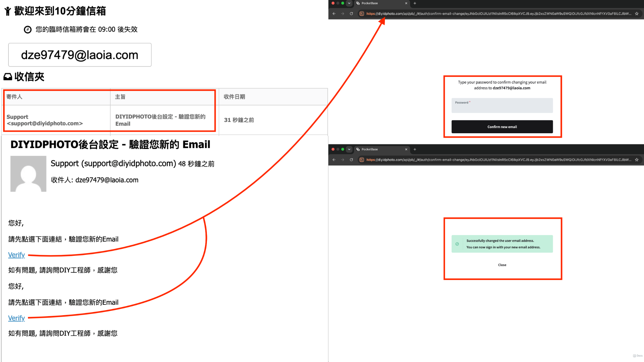Click the temporary address dze97479@laoia.com box
Screen dimensions: 644x362
tap(80, 55)
